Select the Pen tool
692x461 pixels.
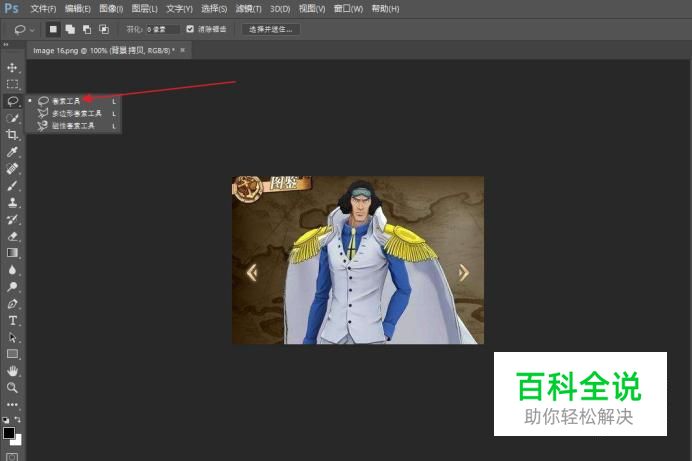coord(12,304)
